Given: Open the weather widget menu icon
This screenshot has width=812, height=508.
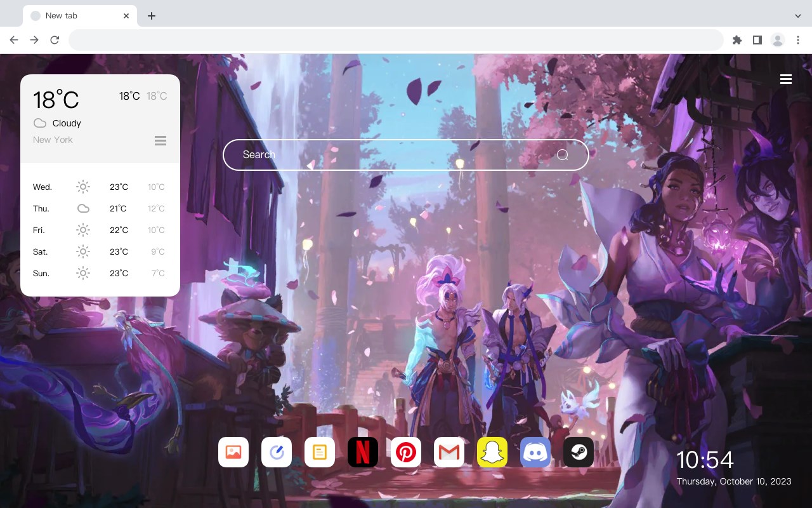Looking at the screenshot, I should 160,140.
